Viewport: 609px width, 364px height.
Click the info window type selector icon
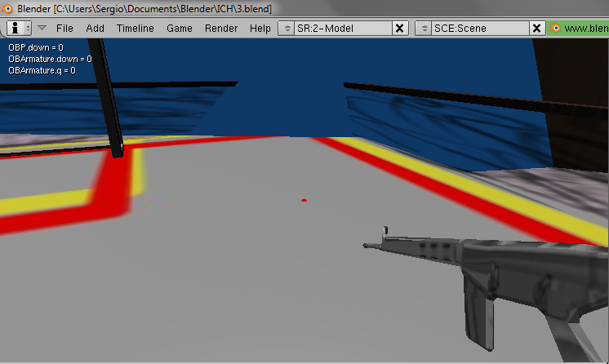tap(19, 28)
